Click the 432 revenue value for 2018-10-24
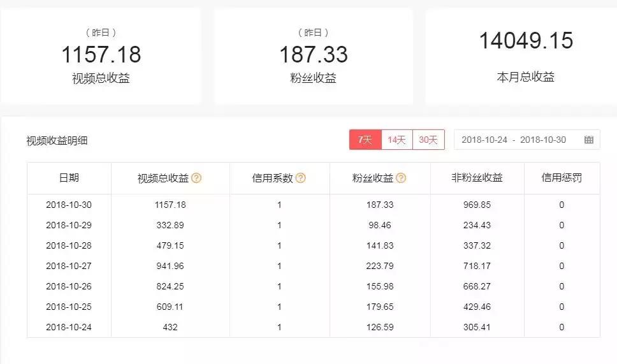Viewport: 617px width, 364px height. click(170, 327)
